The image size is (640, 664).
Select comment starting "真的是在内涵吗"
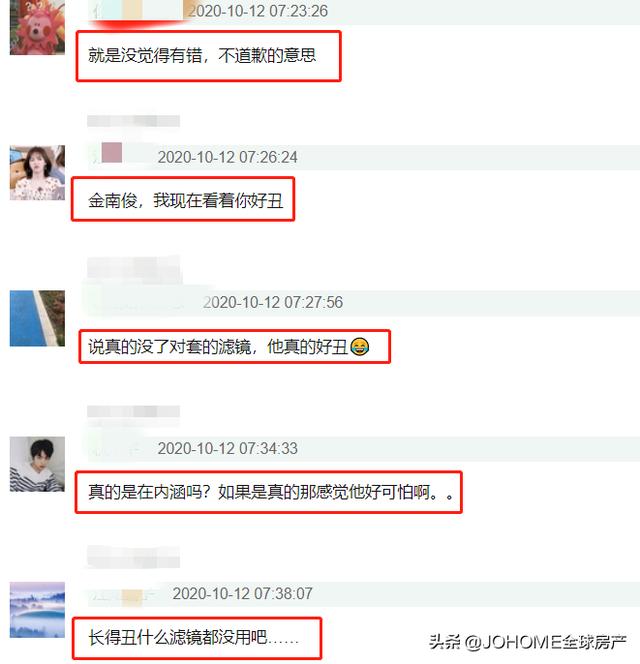(x=271, y=492)
